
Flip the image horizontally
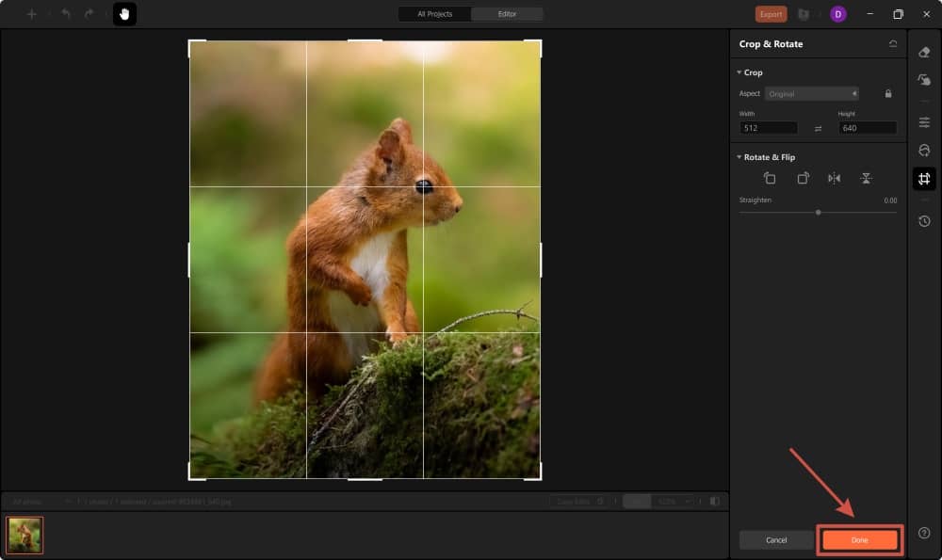(835, 178)
